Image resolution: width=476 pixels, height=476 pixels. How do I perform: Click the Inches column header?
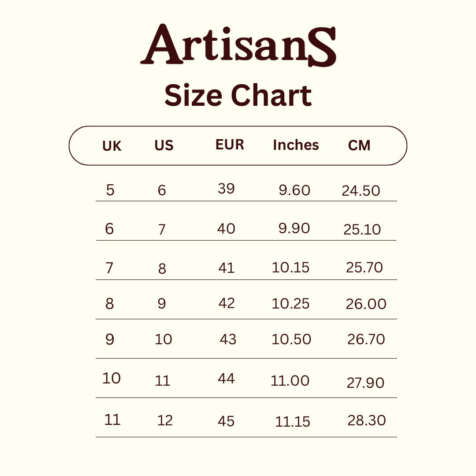point(296,145)
